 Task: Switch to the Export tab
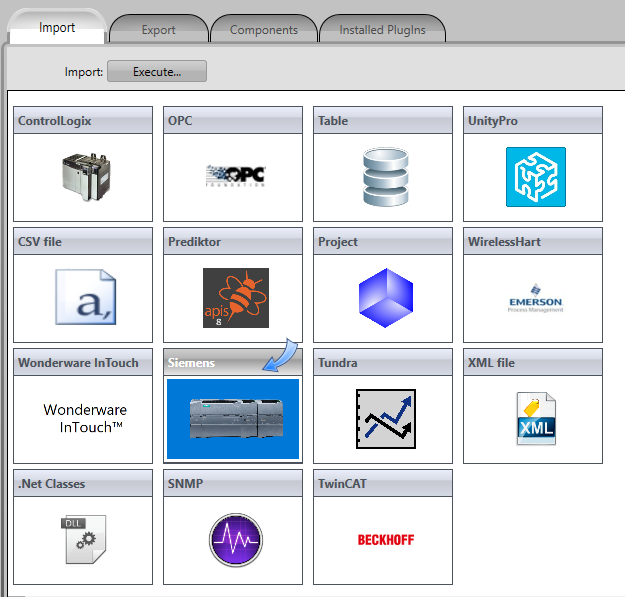[x=159, y=30]
